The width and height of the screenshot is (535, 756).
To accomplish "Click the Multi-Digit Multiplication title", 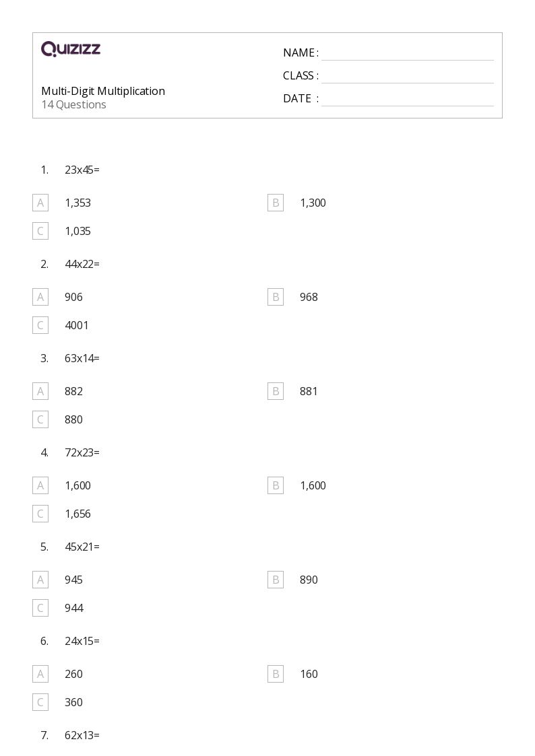I will (103, 91).
